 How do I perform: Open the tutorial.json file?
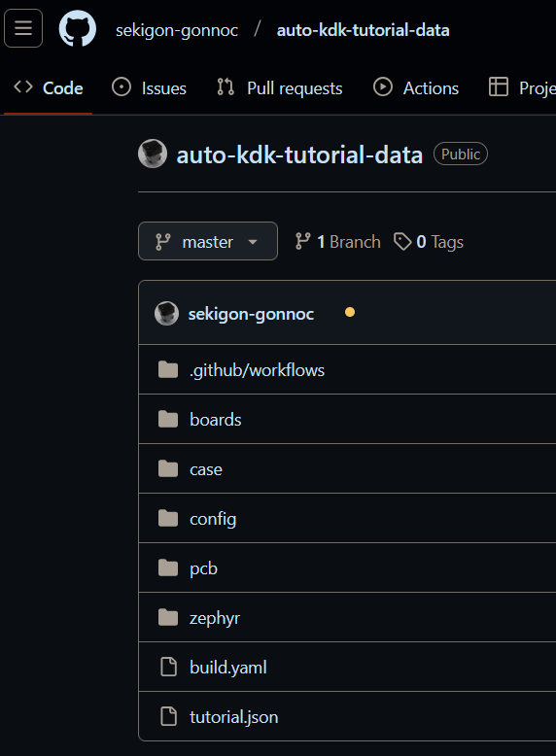[x=234, y=717]
